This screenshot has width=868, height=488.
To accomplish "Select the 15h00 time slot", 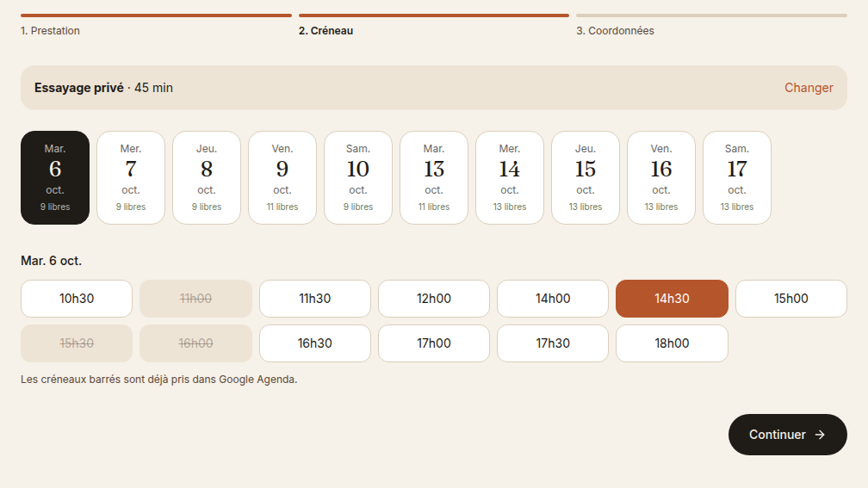I will click(x=791, y=299).
